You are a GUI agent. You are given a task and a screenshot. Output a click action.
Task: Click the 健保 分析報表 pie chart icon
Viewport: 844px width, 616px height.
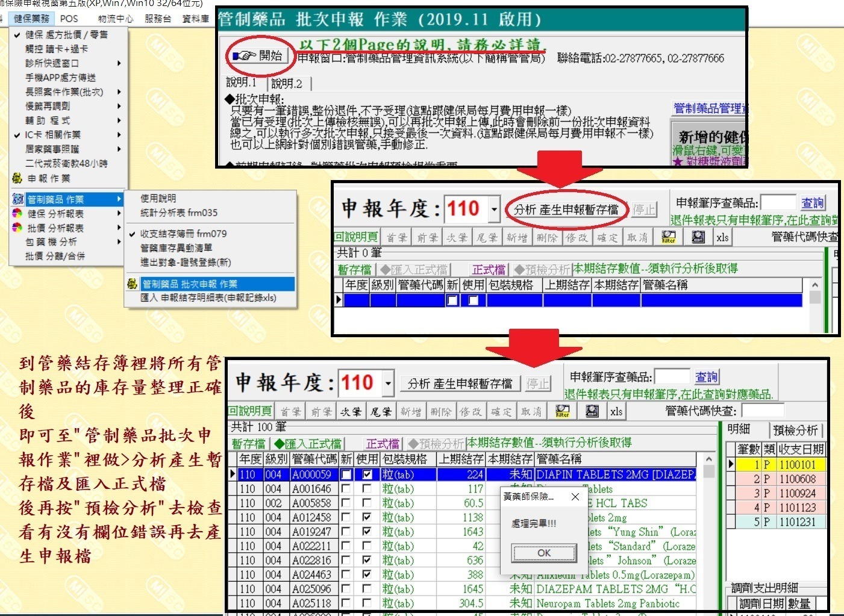[17, 214]
